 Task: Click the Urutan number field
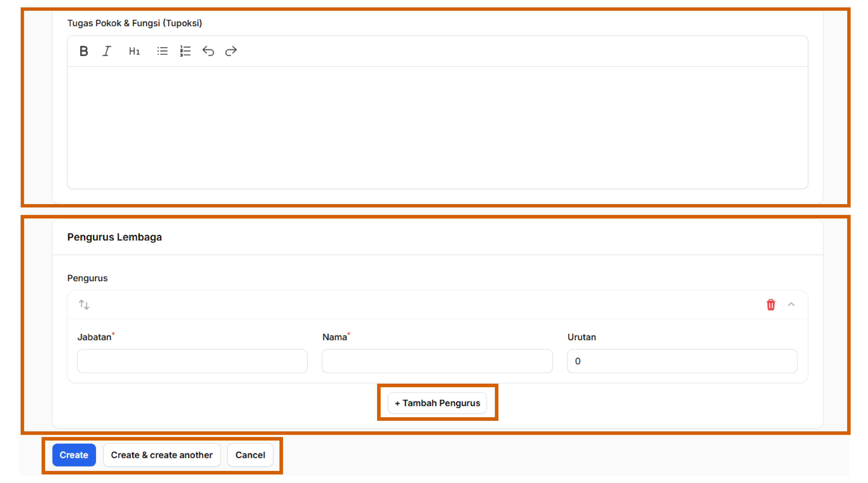point(682,361)
